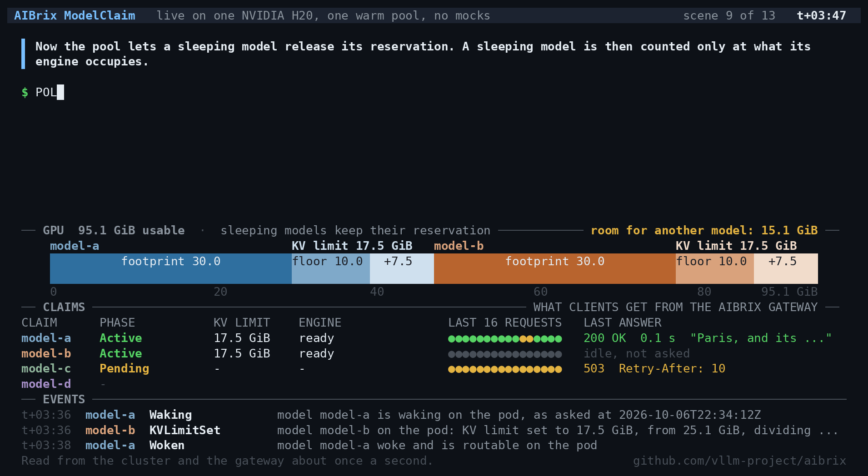Viewport: 868px width, 476px height.
Task: Click the 'KVLimitSet' event for model-b
Action: 185,430
